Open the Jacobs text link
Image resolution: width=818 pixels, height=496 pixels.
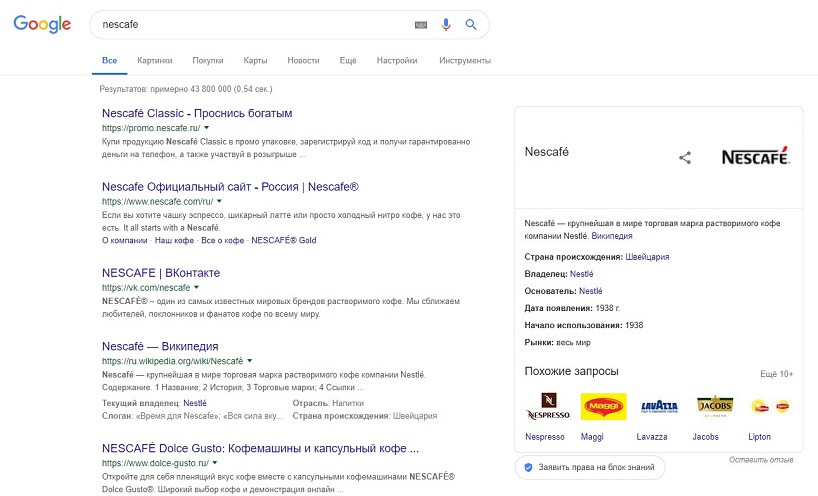pyautogui.click(x=706, y=437)
